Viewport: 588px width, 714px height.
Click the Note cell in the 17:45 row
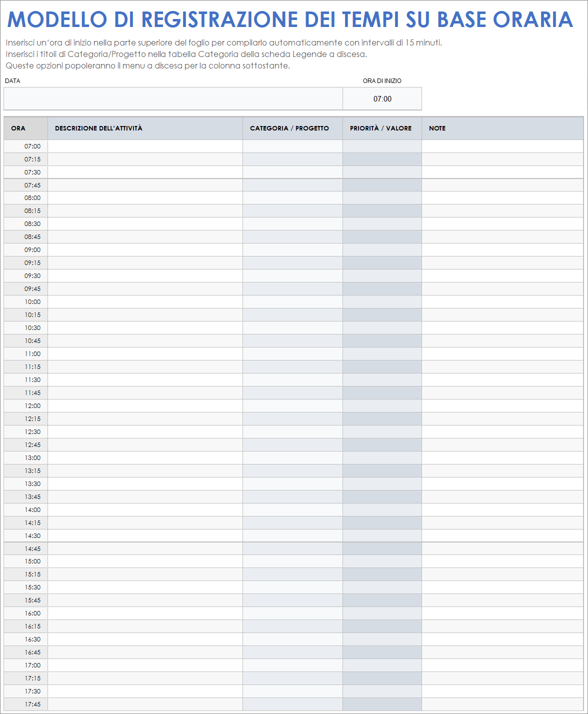(x=502, y=704)
